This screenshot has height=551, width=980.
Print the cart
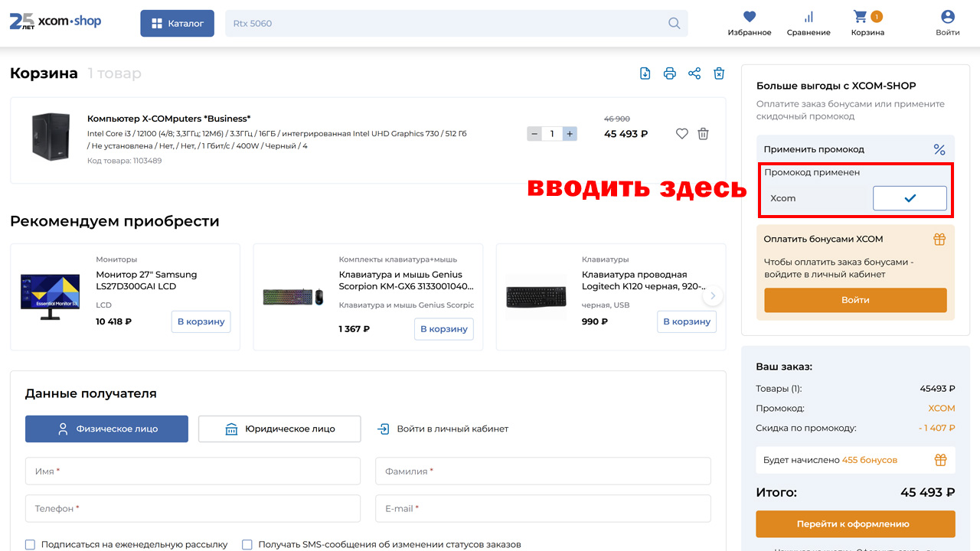coord(670,73)
